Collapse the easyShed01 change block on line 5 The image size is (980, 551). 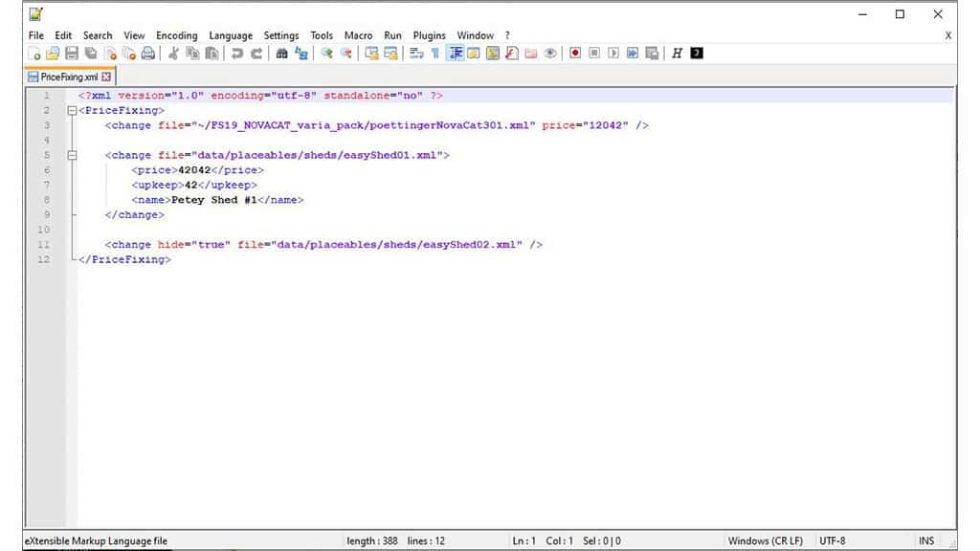[x=72, y=155]
